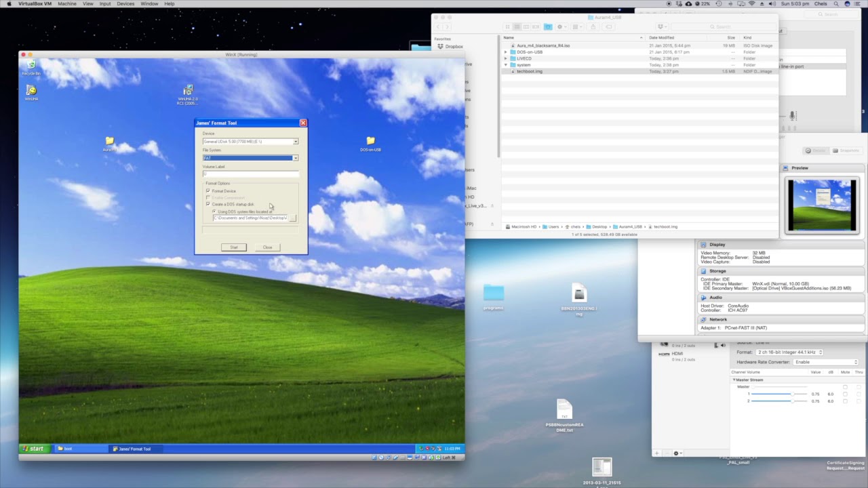This screenshot has width=868, height=488.
Task: Open the File System dropdown showing FAT
Action: (x=250, y=158)
